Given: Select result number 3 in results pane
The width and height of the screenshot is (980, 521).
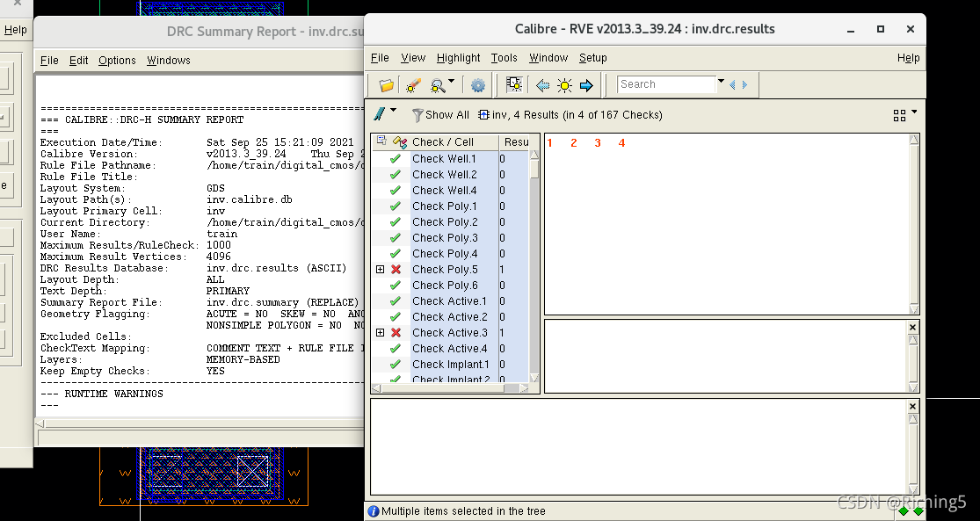Looking at the screenshot, I should click(x=598, y=143).
